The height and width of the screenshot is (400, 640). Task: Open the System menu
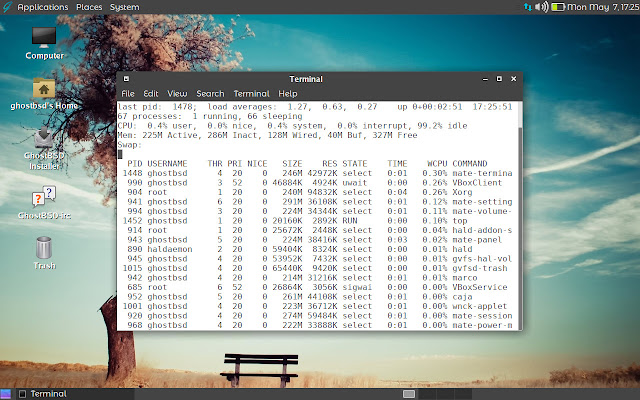pyautogui.click(x=124, y=7)
